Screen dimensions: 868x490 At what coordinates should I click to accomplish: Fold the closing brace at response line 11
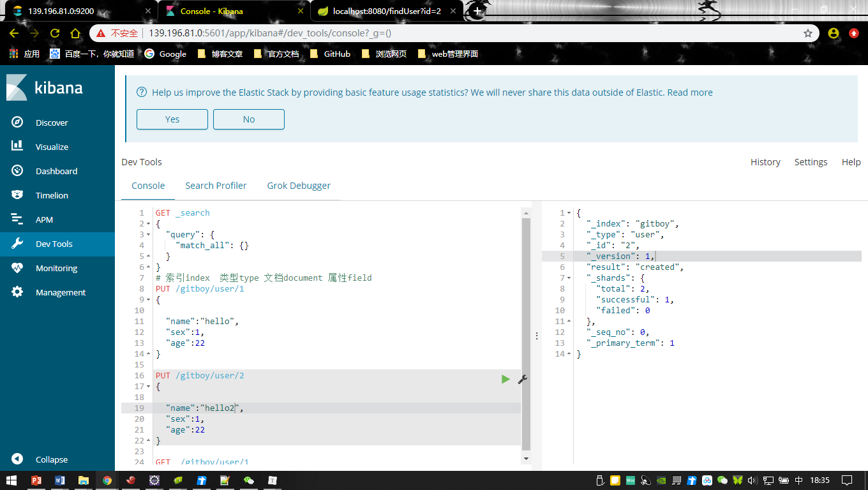(x=569, y=322)
